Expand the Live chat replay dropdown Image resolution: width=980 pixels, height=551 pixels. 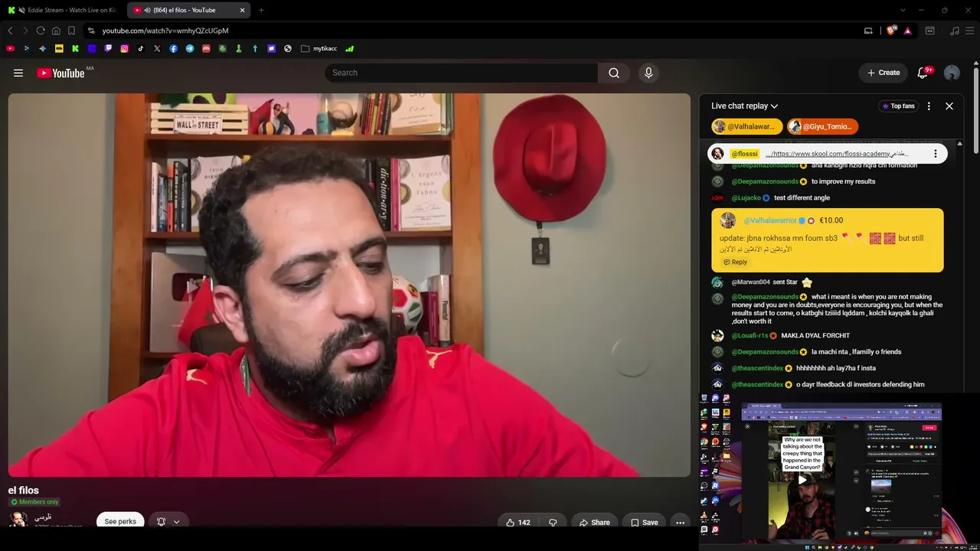coord(744,106)
